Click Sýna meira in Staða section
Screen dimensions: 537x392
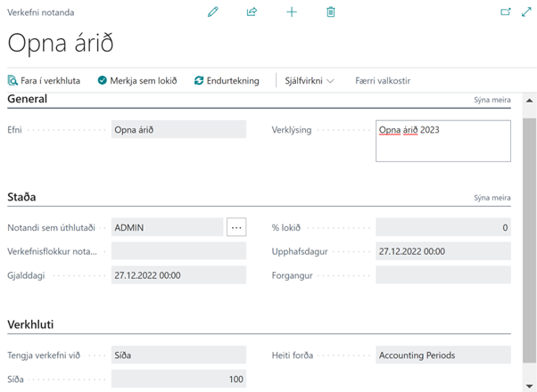click(x=492, y=198)
